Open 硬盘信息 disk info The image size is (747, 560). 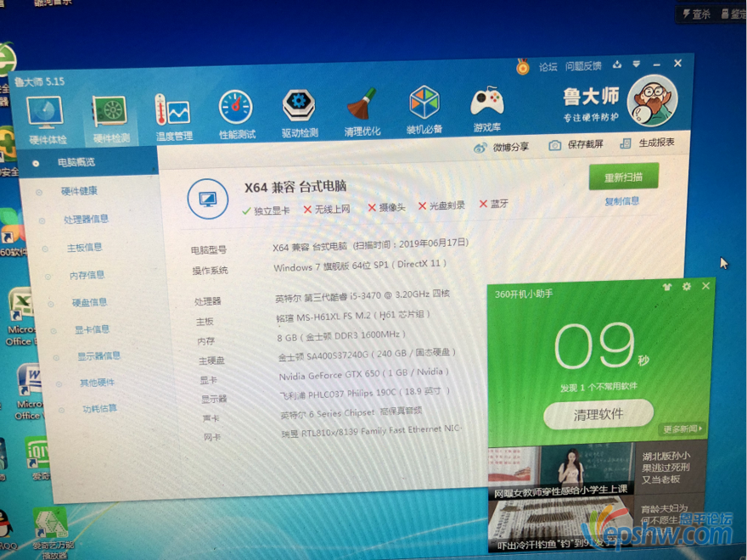tap(90, 302)
